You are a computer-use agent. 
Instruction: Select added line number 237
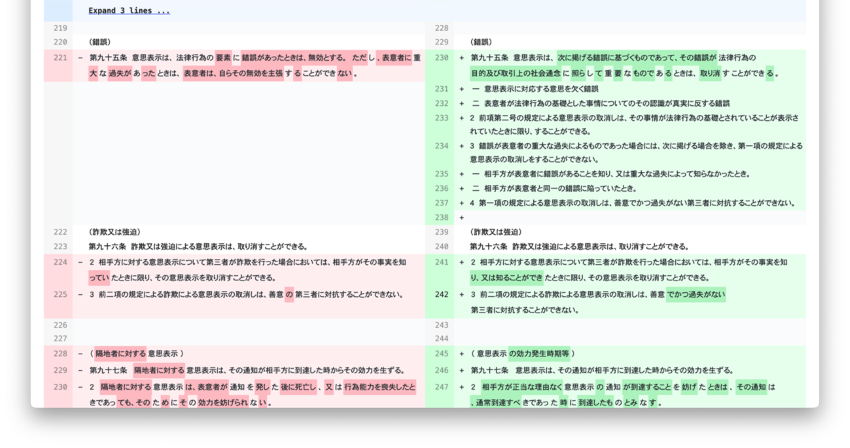441,203
